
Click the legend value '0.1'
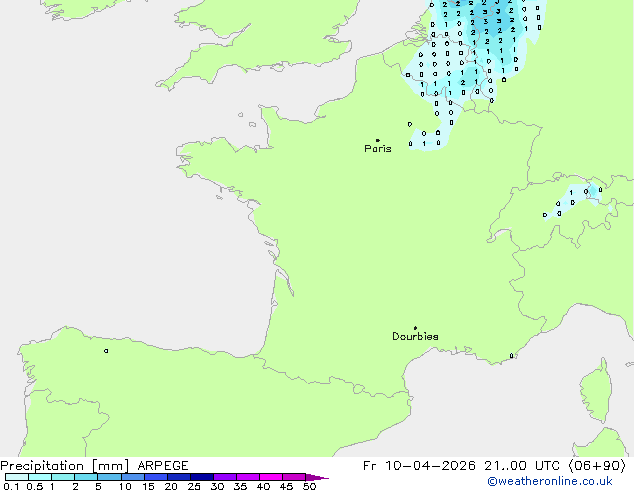(11, 486)
